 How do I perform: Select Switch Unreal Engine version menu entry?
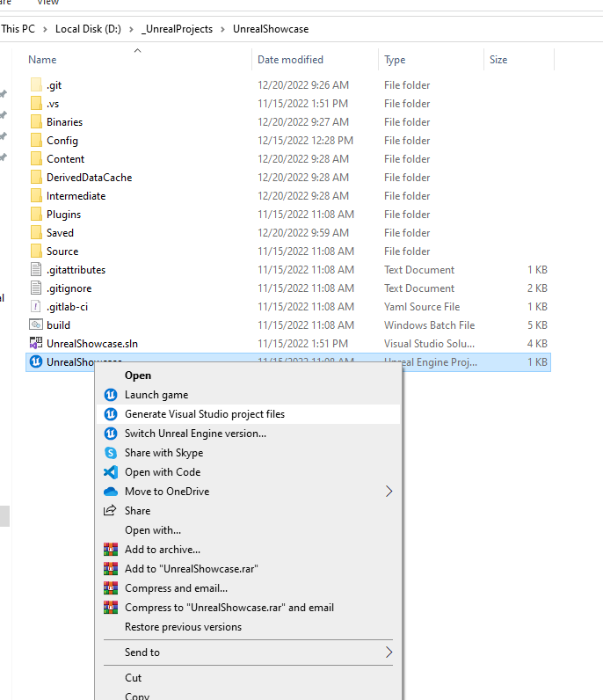tap(195, 434)
